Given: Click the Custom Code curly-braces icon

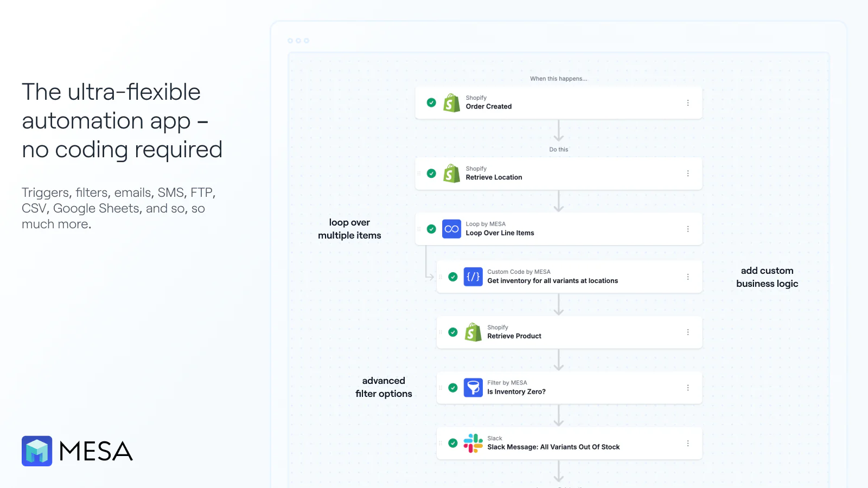Looking at the screenshot, I should point(473,277).
